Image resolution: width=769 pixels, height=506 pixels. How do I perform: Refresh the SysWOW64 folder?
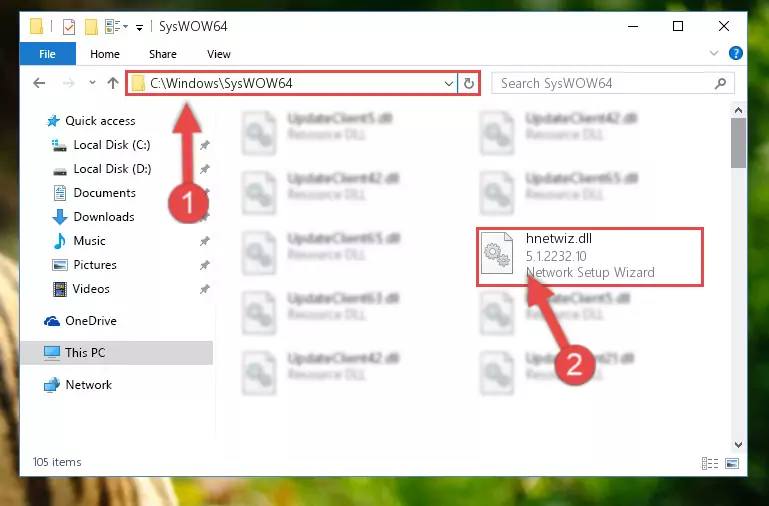[469, 83]
